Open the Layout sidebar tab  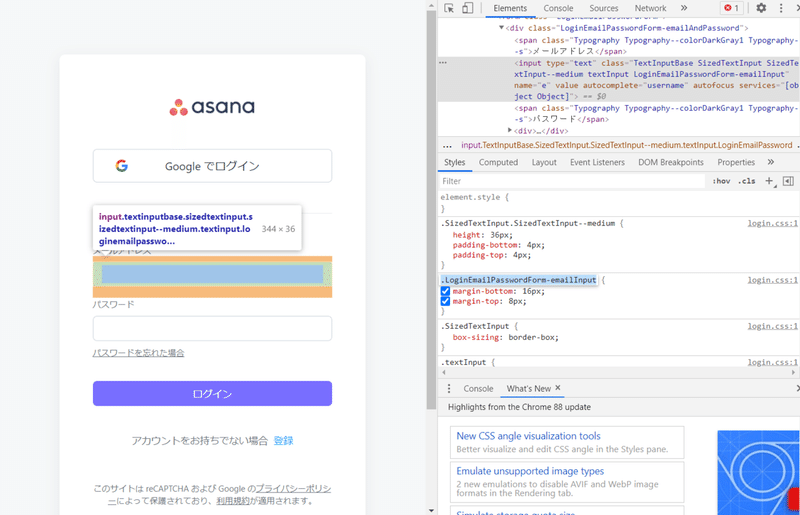pos(544,162)
